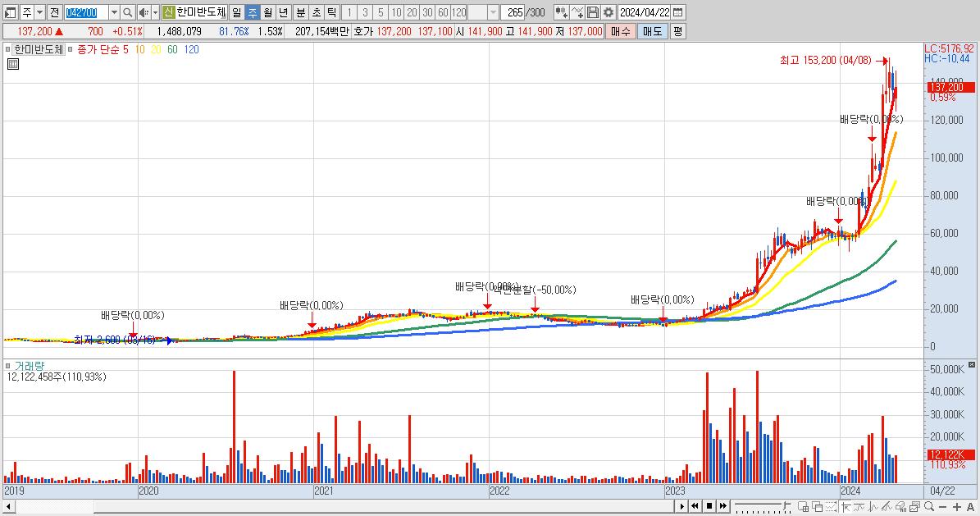The image size is (980, 516).
Task: Click the 매수 buy button
Action: (621, 31)
